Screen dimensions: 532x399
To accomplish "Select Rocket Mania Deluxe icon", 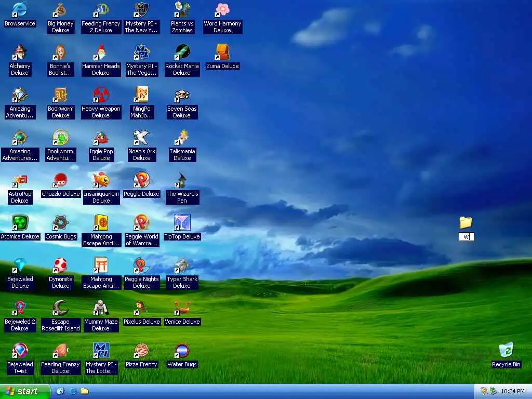I will point(182,52).
